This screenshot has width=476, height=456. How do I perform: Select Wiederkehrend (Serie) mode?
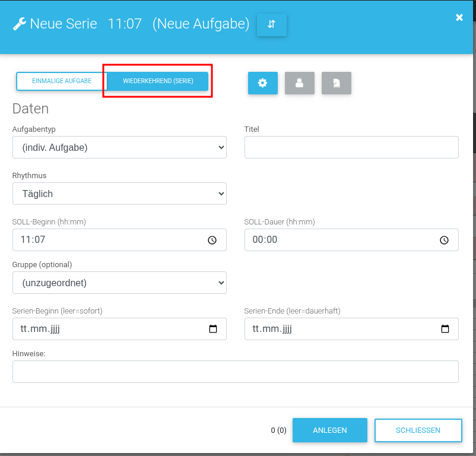click(x=158, y=81)
